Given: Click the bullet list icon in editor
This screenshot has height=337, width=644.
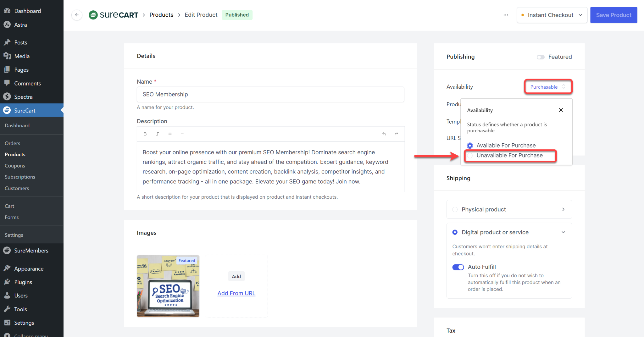Looking at the screenshot, I should (169, 134).
